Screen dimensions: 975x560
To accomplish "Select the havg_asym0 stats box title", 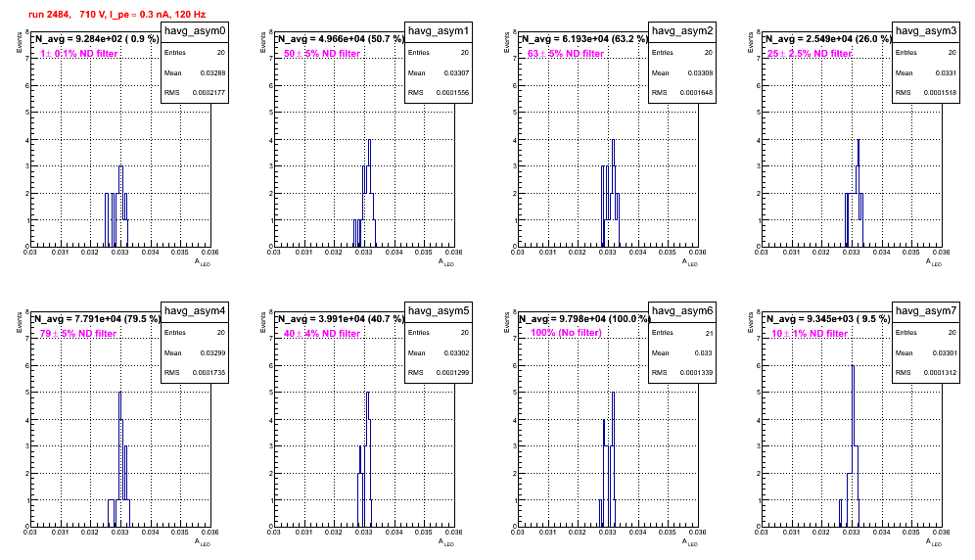I will [195, 30].
